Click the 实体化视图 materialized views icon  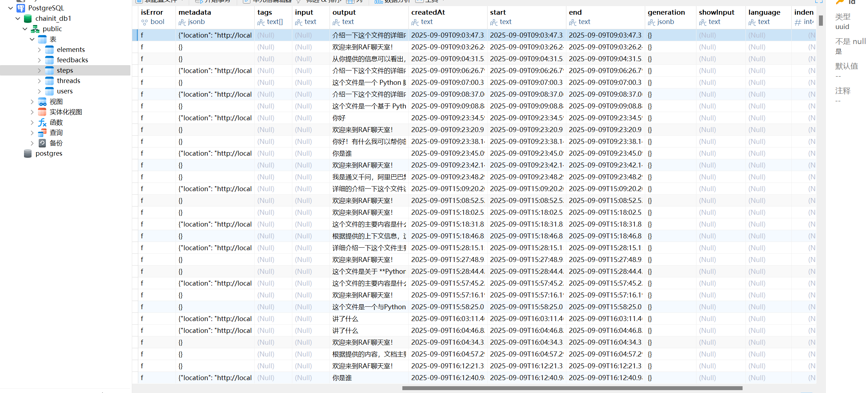click(x=42, y=112)
